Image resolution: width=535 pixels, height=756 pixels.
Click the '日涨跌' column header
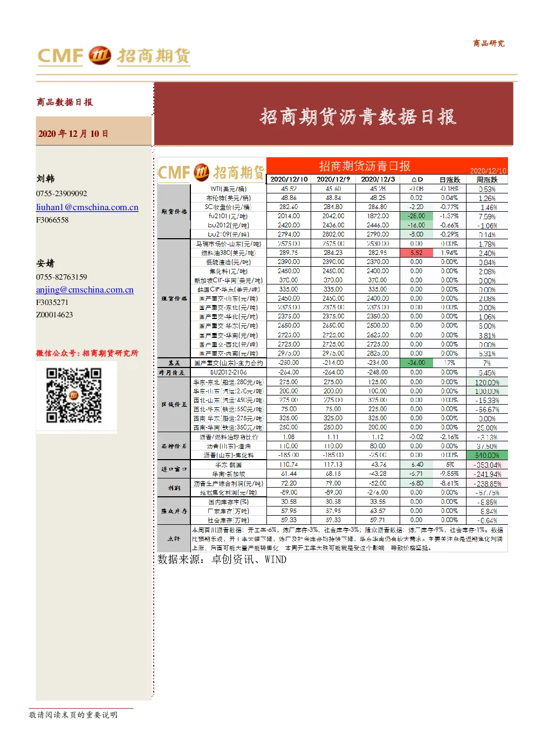[x=450, y=179]
